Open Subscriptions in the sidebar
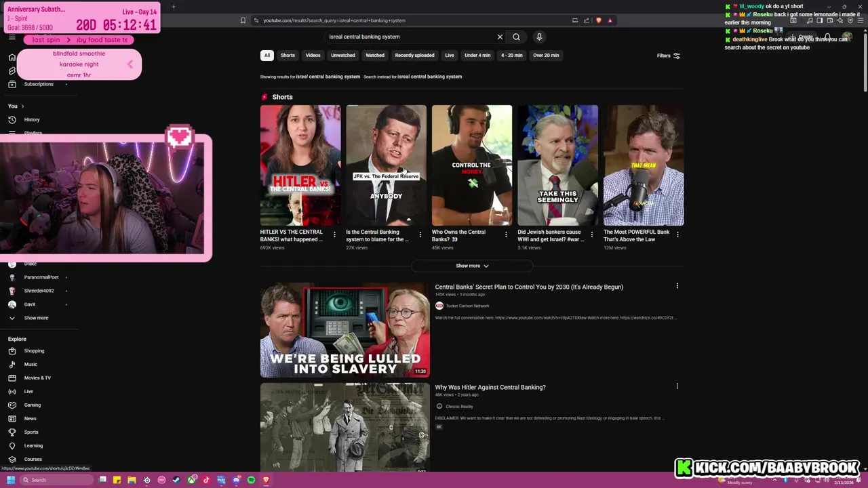Viewport: 868px width, 488px height. [x=39, y=84]
